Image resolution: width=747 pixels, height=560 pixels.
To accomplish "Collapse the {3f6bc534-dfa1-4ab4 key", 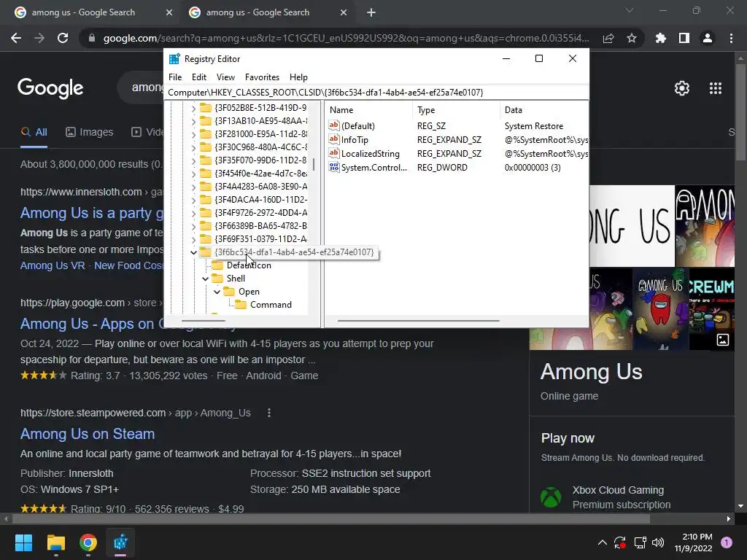I will [x=193, y=252].
